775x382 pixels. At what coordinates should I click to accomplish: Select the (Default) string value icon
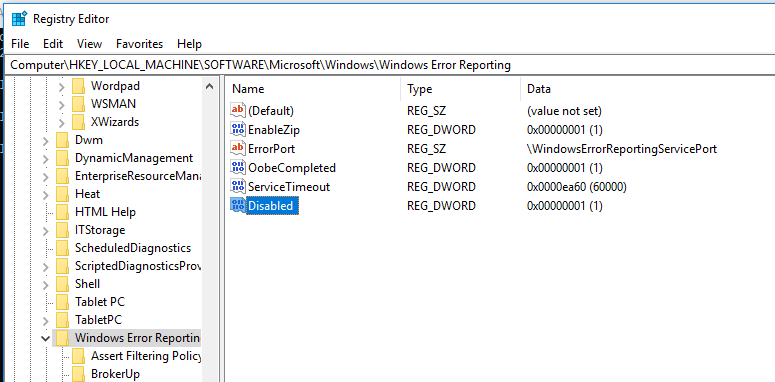238,110
